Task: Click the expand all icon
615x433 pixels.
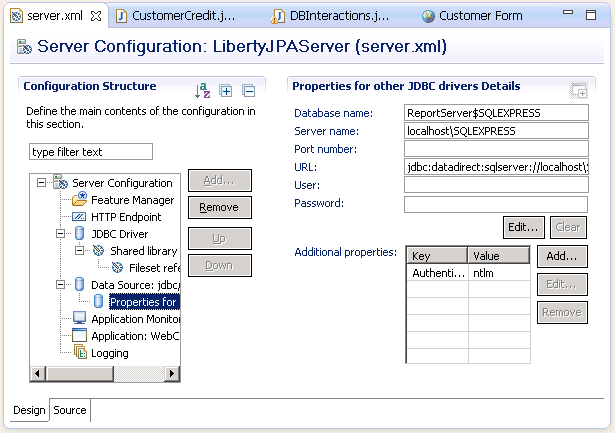Action: pyautogui.click(x=226, y=91)
